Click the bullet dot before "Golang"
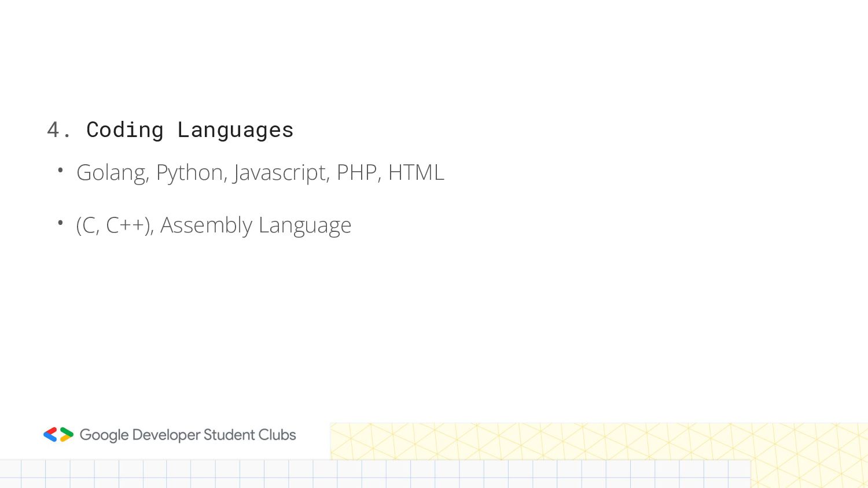Image resolution: width=868 pixels, height=488 pixels. [60, 171]
